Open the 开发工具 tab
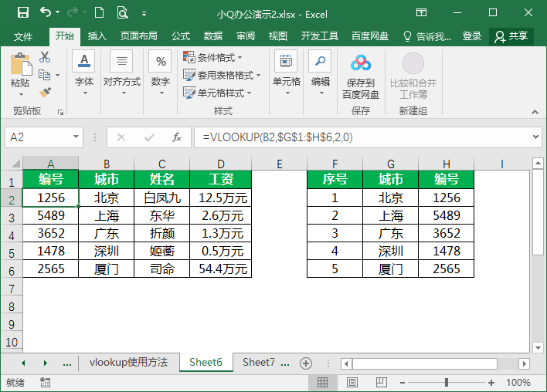Screen dimensions: 547x392 coord(320,36)
